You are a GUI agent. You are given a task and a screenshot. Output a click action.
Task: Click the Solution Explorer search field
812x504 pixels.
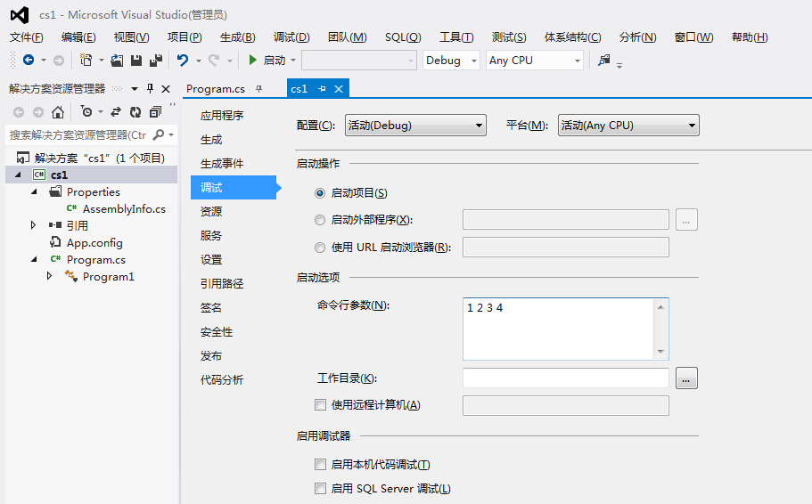[78, 135]
